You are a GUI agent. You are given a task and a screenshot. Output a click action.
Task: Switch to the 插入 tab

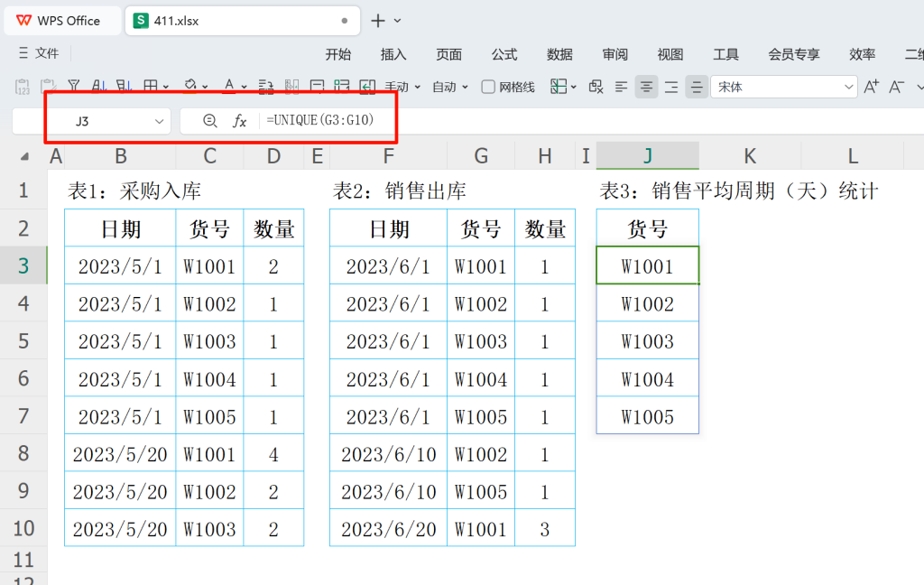[393, 54]
